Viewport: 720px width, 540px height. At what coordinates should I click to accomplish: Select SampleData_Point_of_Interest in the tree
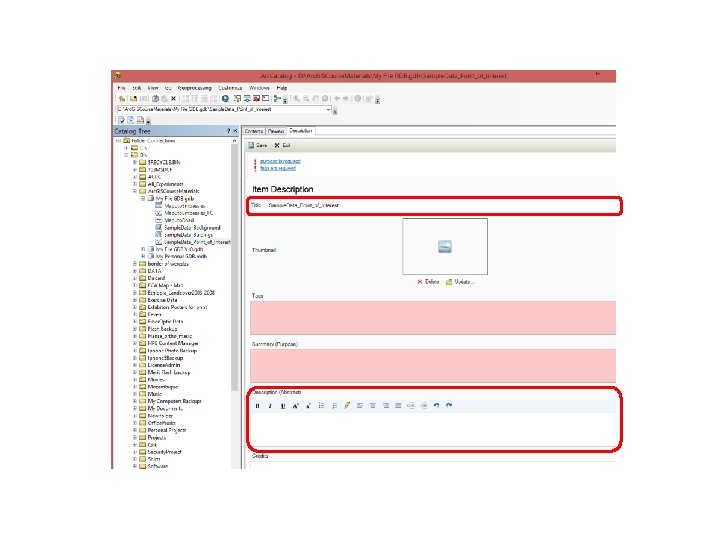click(x=197, y=242)
